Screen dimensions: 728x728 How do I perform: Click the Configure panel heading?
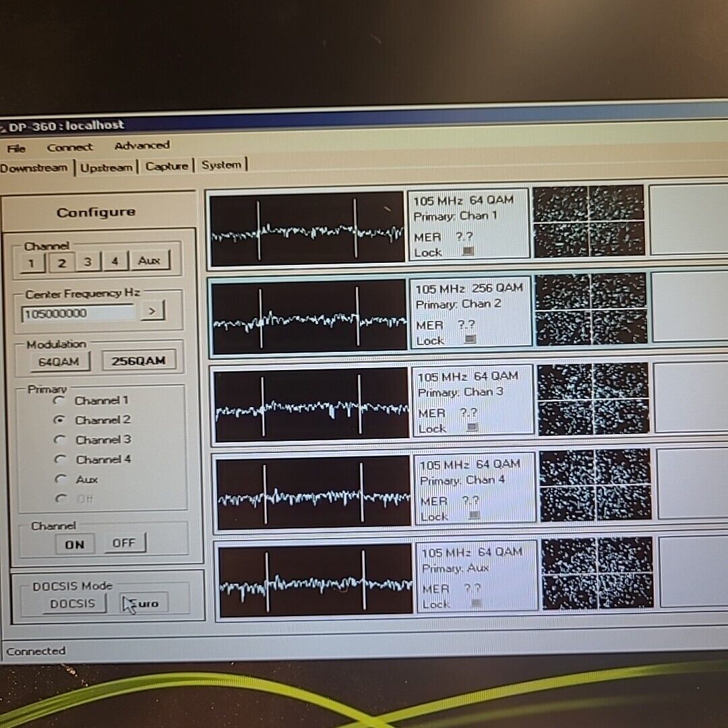(x=96, y=212)
